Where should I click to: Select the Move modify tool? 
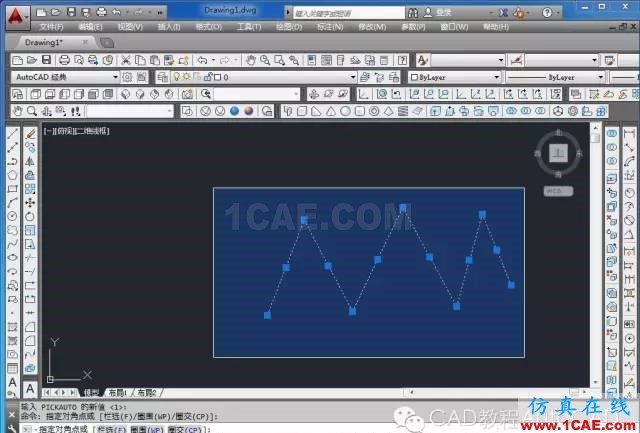[30, 202]
